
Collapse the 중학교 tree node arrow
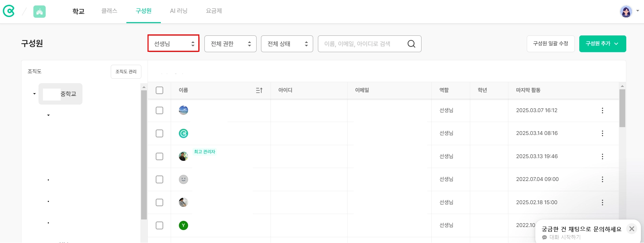tap(34, 94)
